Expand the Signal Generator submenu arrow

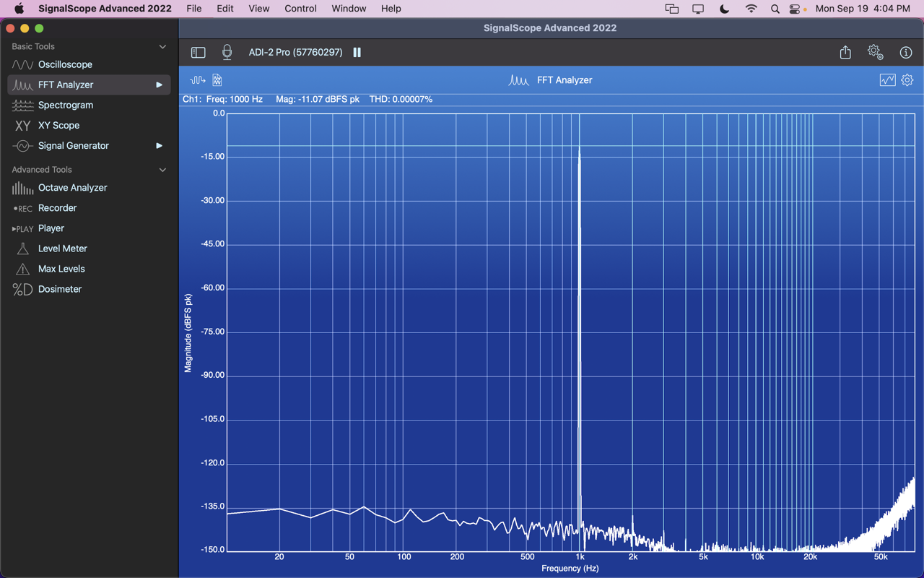click(159, 145)
